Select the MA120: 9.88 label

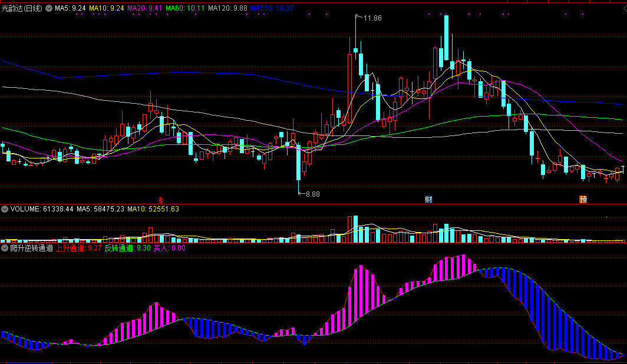227,8
